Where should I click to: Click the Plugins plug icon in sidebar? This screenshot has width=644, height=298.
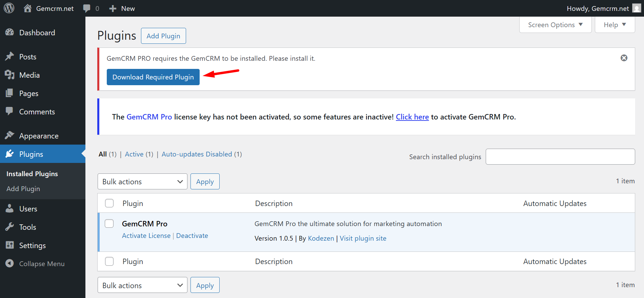9,154
